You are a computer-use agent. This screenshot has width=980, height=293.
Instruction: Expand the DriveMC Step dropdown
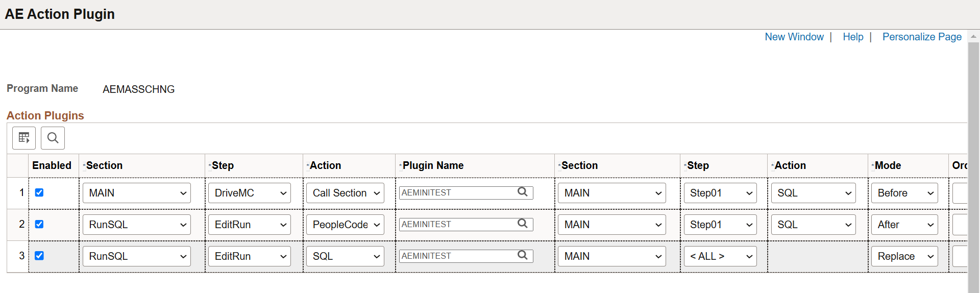249,193
